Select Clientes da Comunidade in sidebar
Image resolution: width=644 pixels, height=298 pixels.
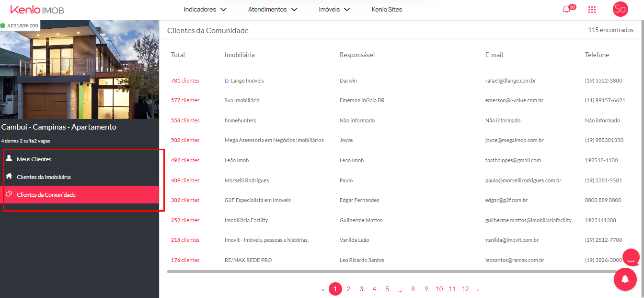tap(80, 195)
